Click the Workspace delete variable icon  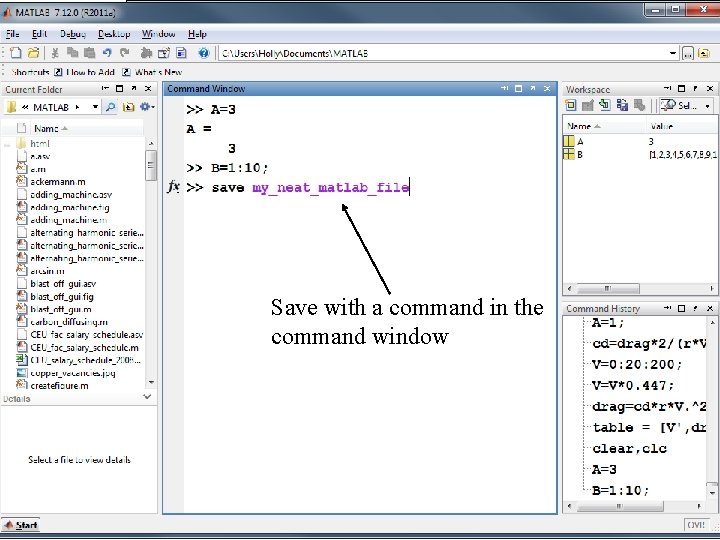[x=639, y=105]
